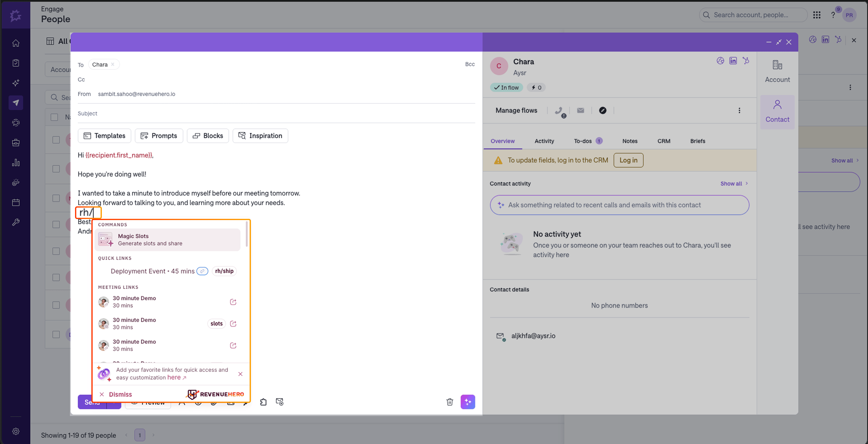This screenshot has height=444, width=868.
Task: Click the Ask something about this contact field
Action: point(619,205)
